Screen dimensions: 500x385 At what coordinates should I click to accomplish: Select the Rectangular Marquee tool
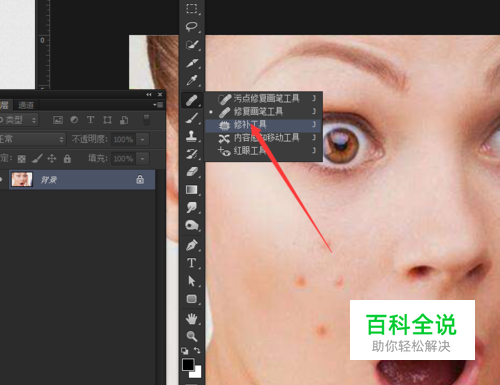click(x=192, y=8)
